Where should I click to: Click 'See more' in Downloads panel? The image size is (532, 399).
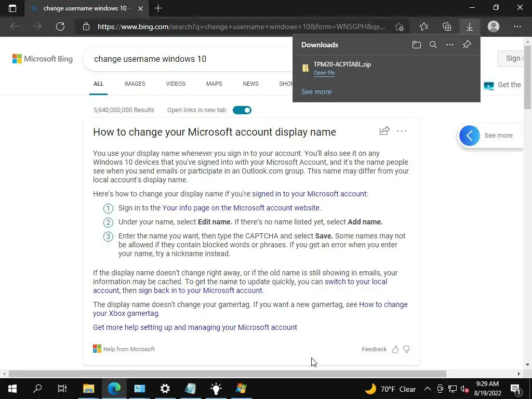click(x=316, y=91)
